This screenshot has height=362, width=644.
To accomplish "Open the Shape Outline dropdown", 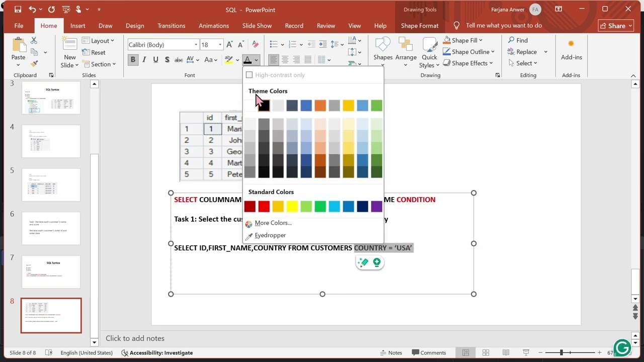I will point(468,52).
